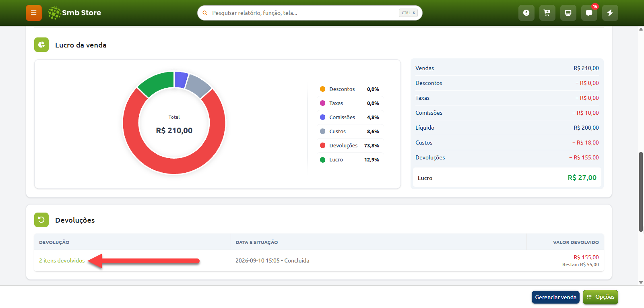Open the orange hamburger menu
644x308 pixels.
34,13
